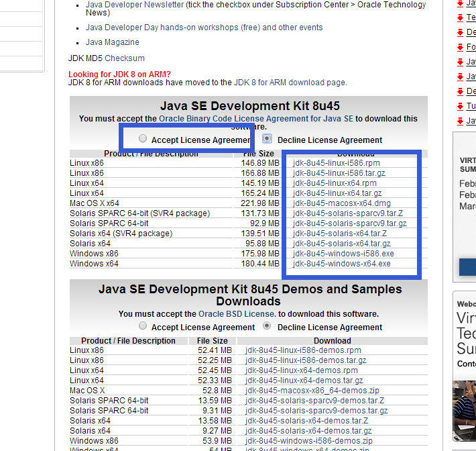Viewport: 476px width, 451px height.
Task: Click the '221.98 MB' file size
Action: tap(260, 203)
